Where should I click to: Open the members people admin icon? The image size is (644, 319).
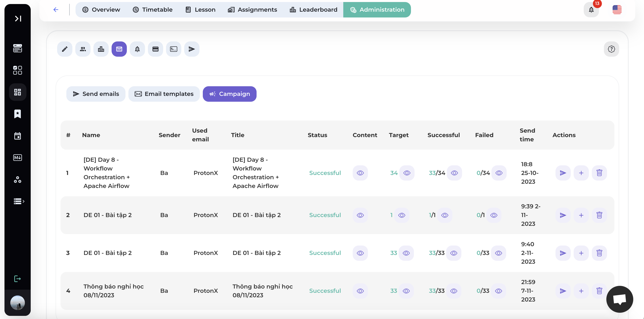pyautogui.click(x=83, y=49)
